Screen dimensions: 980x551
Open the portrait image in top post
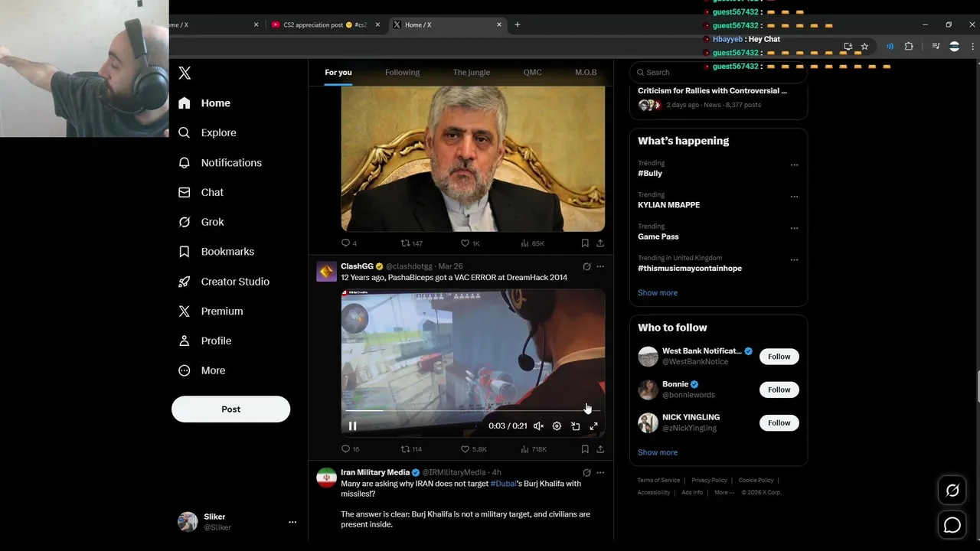click(472, 158)
